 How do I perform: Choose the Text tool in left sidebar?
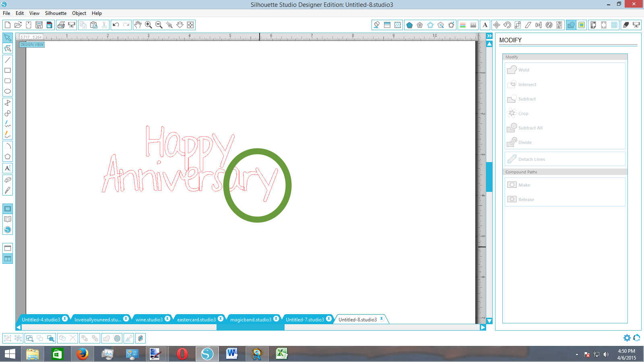click(8, 168)
